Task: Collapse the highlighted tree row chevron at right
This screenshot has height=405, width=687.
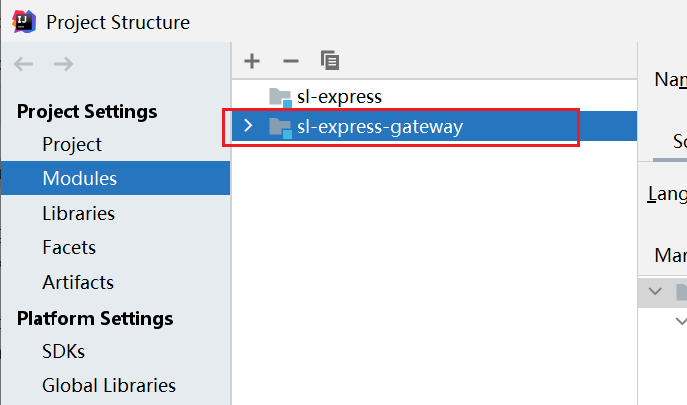Action: click(x=655, y=291)
